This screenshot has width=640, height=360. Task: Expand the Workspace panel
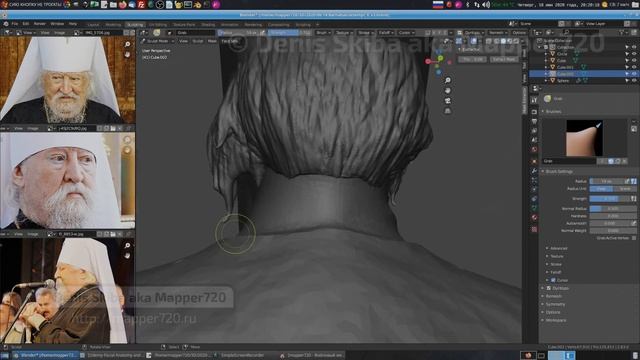pyautogui.click(x=555, y=320)
